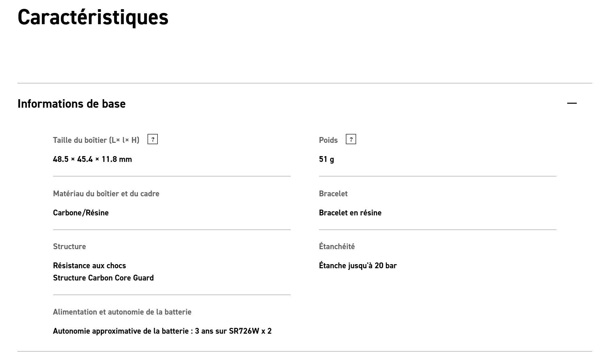The width and height of the screenshot is (597, 364).
Task: Click the Bracelet label
Action: click(x=333, y=194)
